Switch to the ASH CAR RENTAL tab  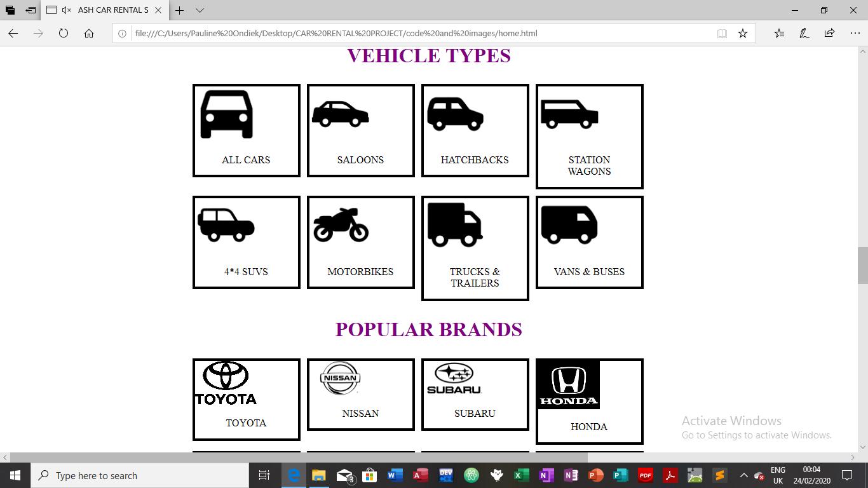[x=105, y=10]
